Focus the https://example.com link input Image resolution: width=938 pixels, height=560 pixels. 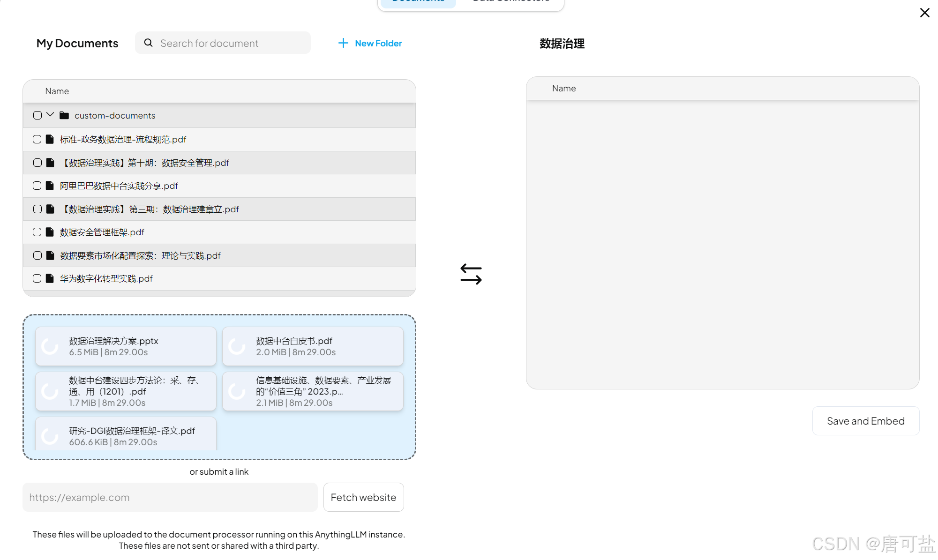pyautogui.click(x=170, y=497)
